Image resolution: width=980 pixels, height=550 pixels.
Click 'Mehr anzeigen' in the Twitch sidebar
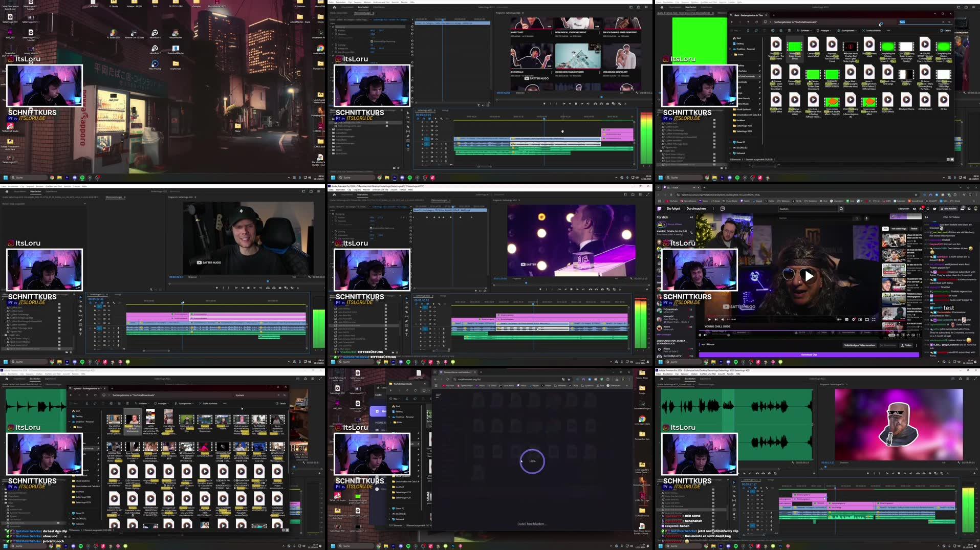pos(664,335)
